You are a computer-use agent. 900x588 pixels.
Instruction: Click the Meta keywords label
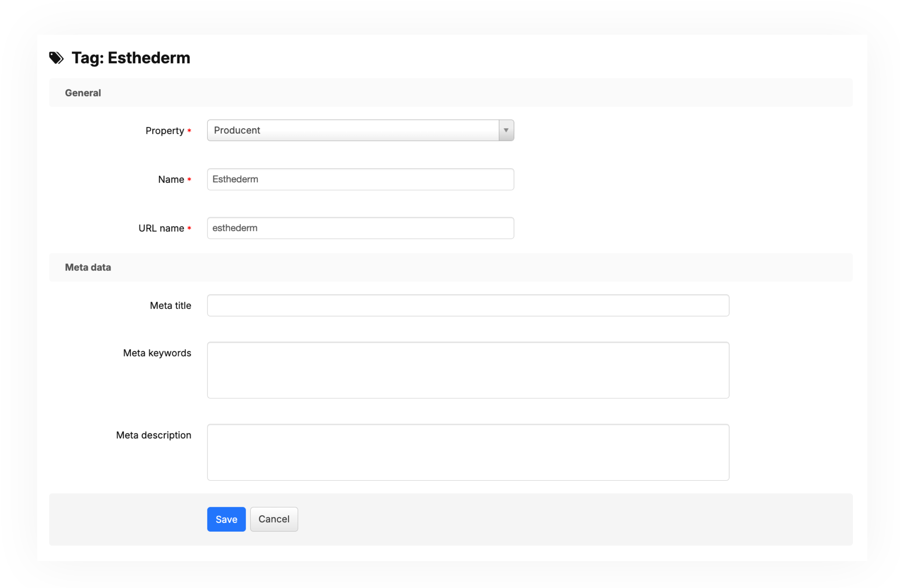click(x=157, y=353)
